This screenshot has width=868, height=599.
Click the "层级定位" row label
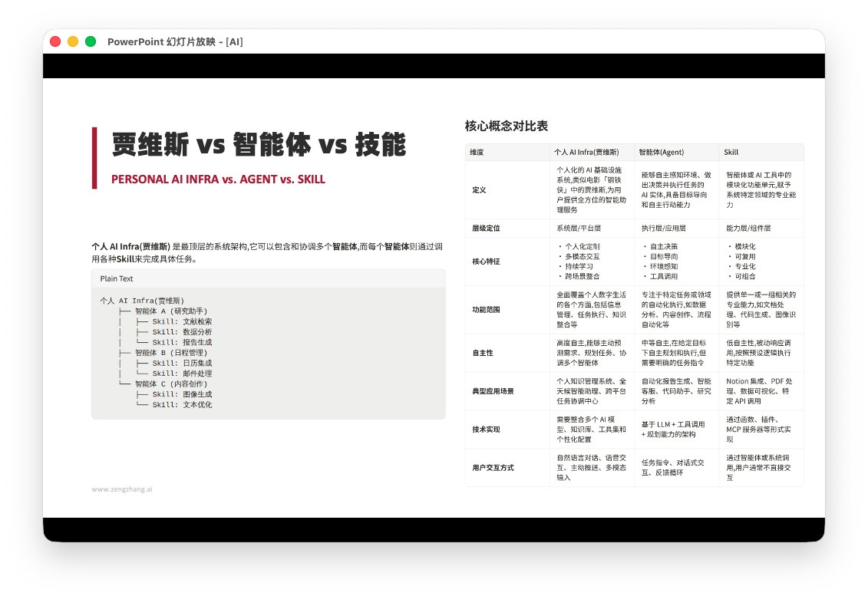pos(486,228)
